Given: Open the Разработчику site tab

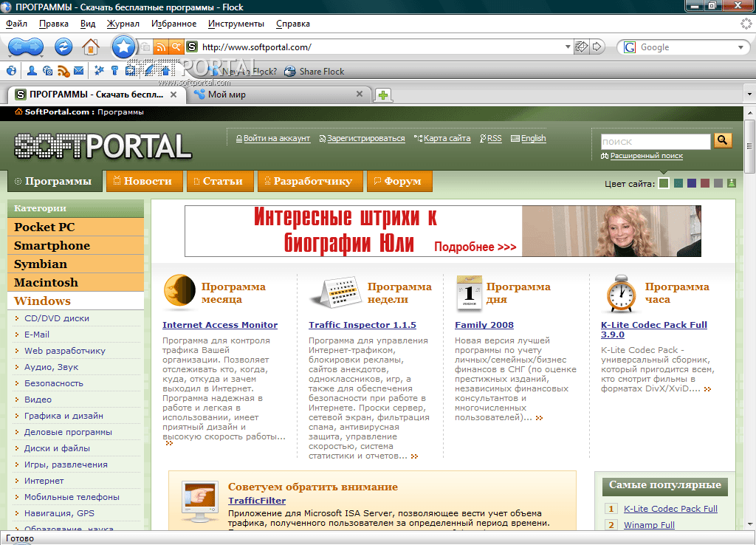Looking at the screenshot, I should click(x=309, y=182).
